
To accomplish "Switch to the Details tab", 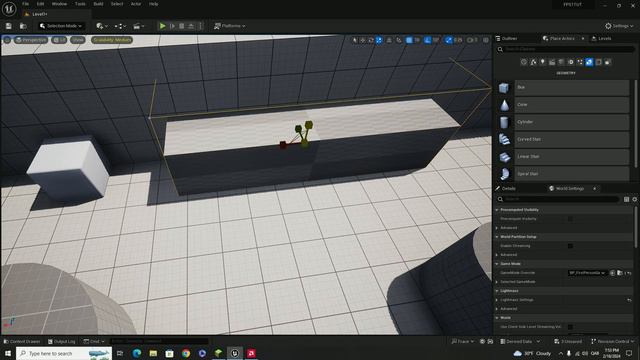I will pyautogui.click(x=506, y=189).
